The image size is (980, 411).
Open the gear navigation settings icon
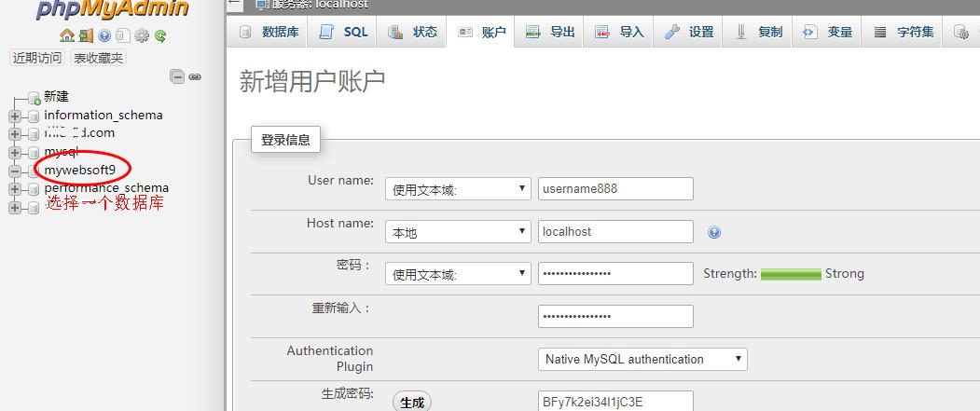(142, 35)
